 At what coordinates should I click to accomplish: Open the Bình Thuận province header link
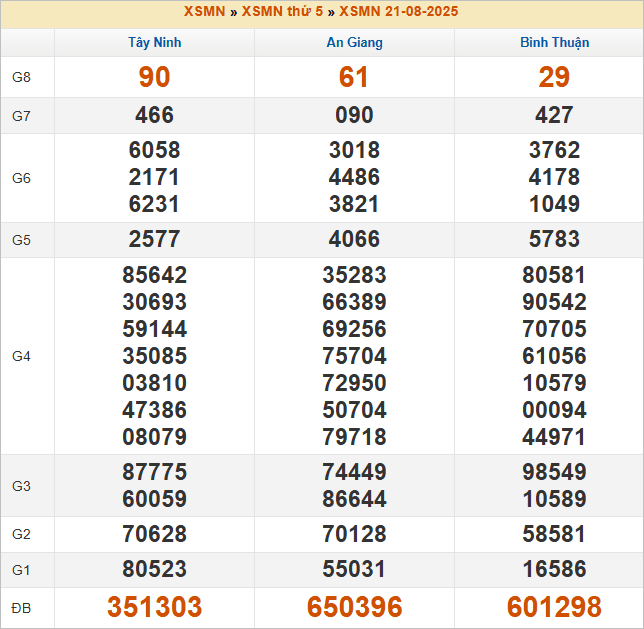(554, 42)
